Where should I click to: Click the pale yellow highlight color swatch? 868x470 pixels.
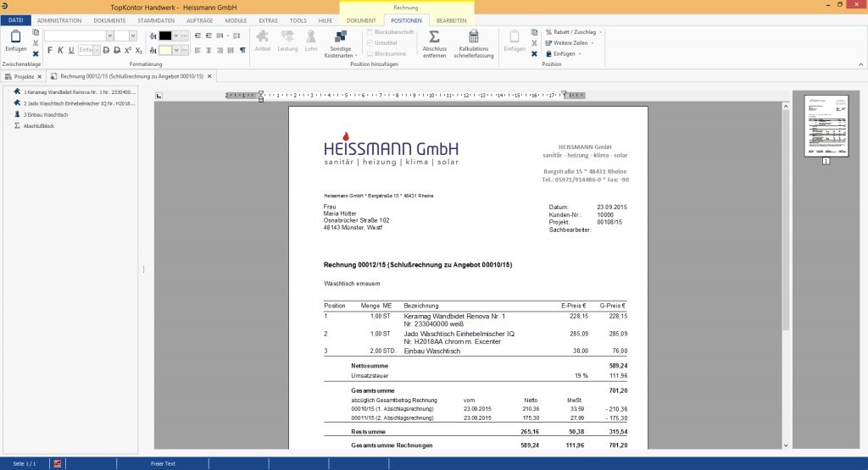(165, 50)
